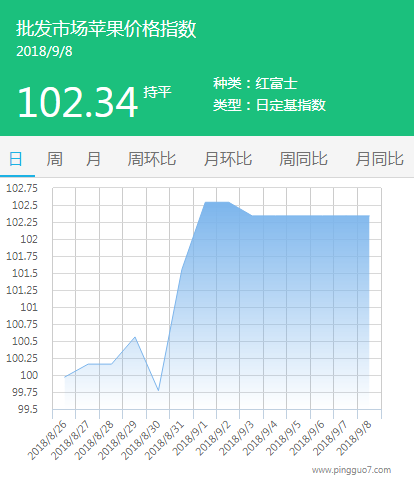Click the x-axis label 2018/8/30

[141, 440]
